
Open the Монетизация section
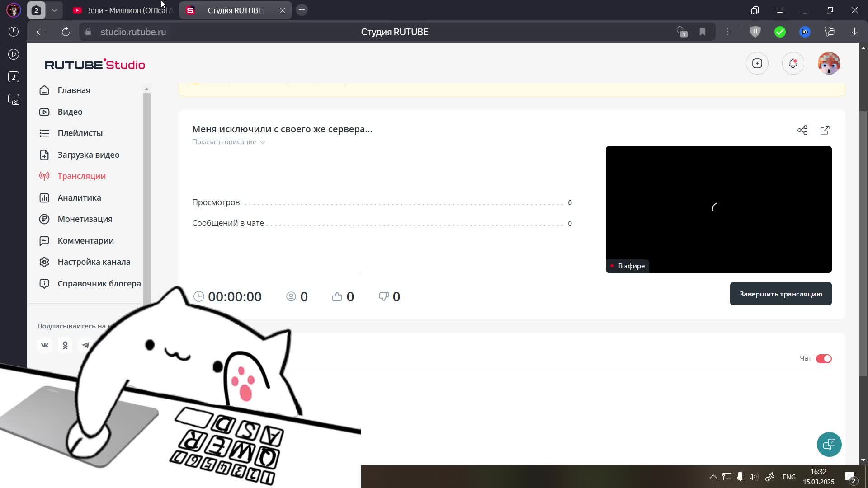coord(85,219)
